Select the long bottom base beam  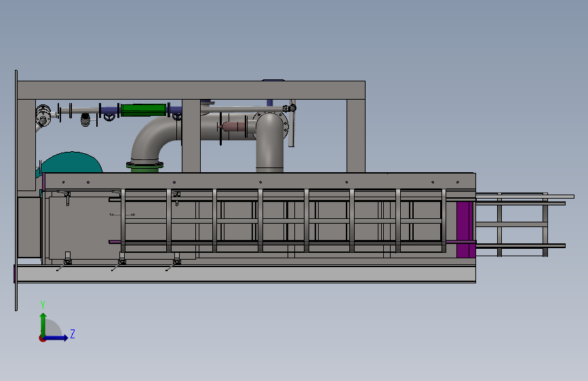246,274
